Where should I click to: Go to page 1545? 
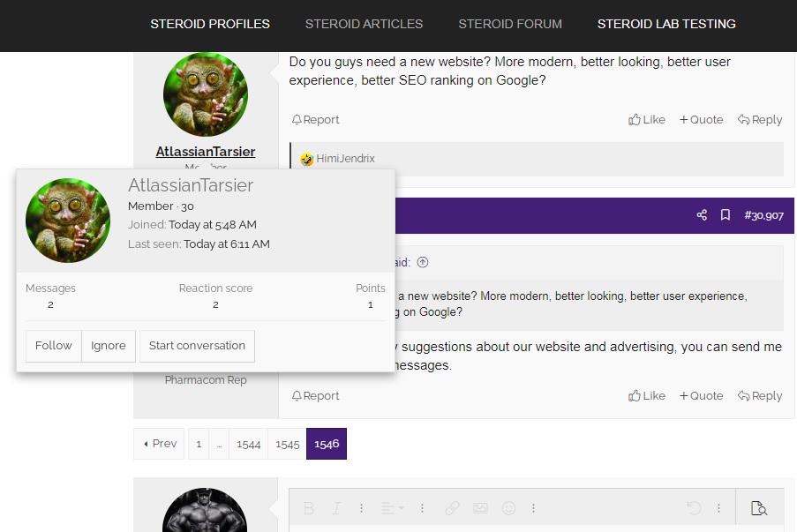coord(287,444)
